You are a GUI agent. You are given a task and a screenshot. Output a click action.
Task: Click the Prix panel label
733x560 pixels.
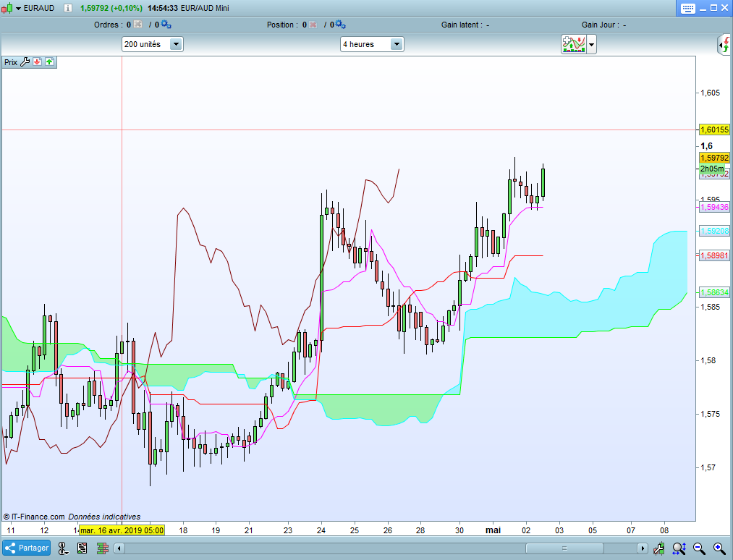[11, 62]
